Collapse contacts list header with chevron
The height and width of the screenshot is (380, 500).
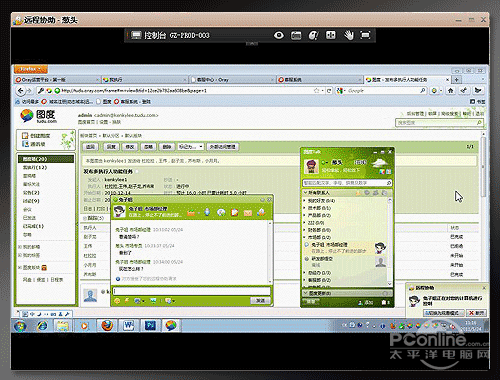(x=305, y=193)
